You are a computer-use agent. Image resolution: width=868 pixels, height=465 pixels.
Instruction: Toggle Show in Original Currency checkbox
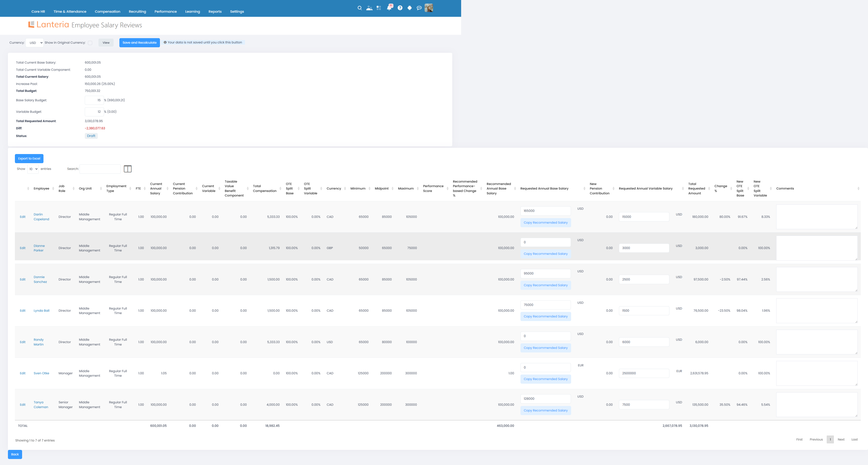point(90,43)
